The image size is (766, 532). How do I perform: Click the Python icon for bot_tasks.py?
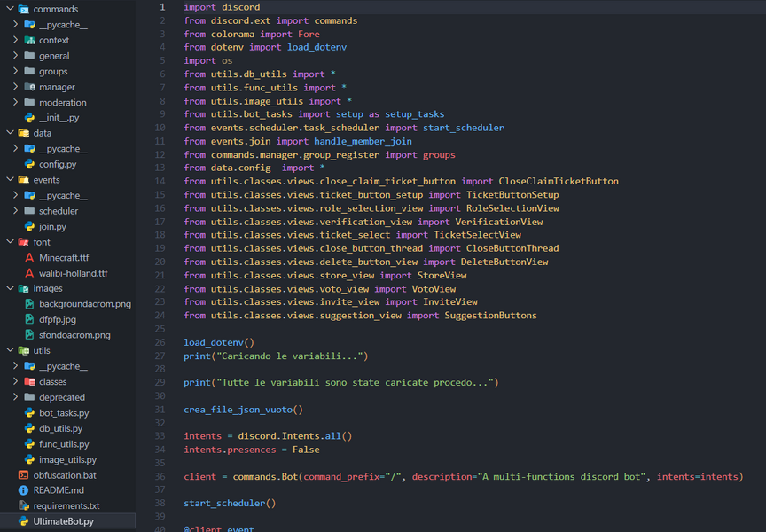click(x=29, y=413)
